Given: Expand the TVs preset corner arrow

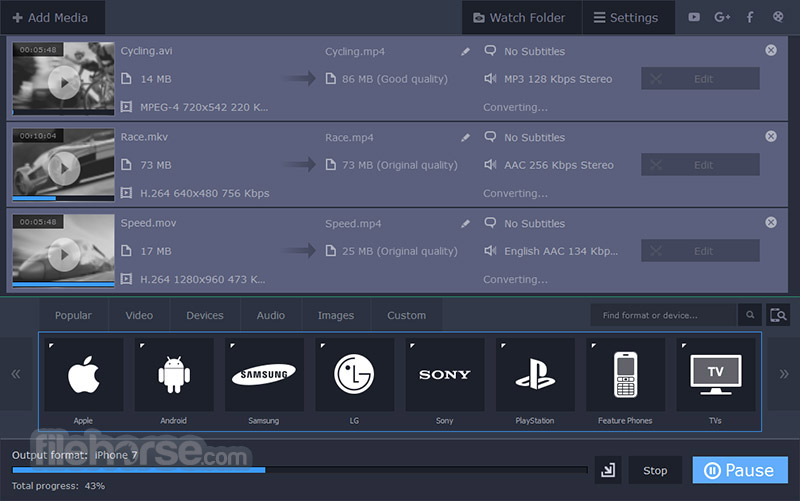Looking at the screenshot, I should [684, 345].
